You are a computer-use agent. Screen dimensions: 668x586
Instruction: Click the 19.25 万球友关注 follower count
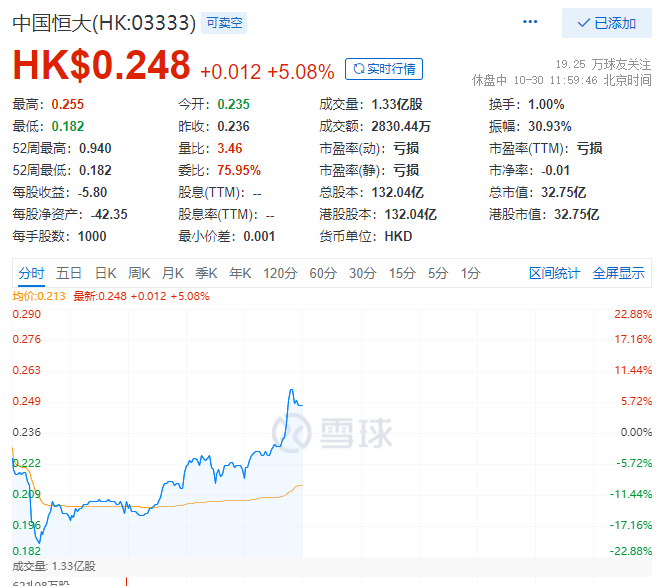click(x=603, y=64)
